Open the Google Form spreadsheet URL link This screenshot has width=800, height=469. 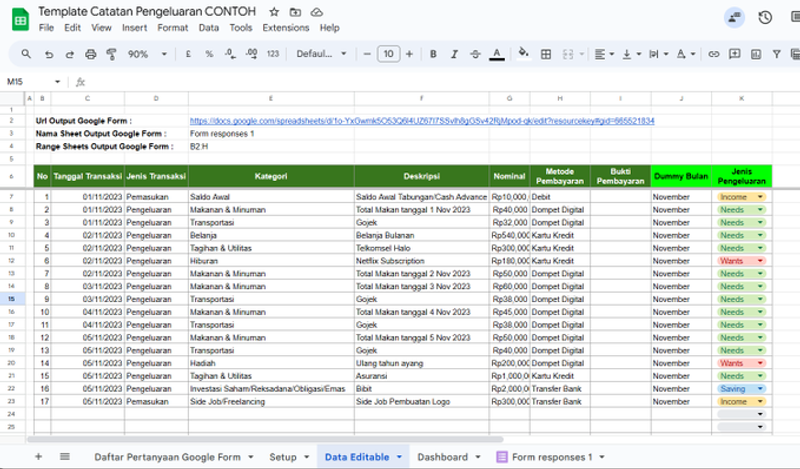pyautogui.click(x=422, y=121)
